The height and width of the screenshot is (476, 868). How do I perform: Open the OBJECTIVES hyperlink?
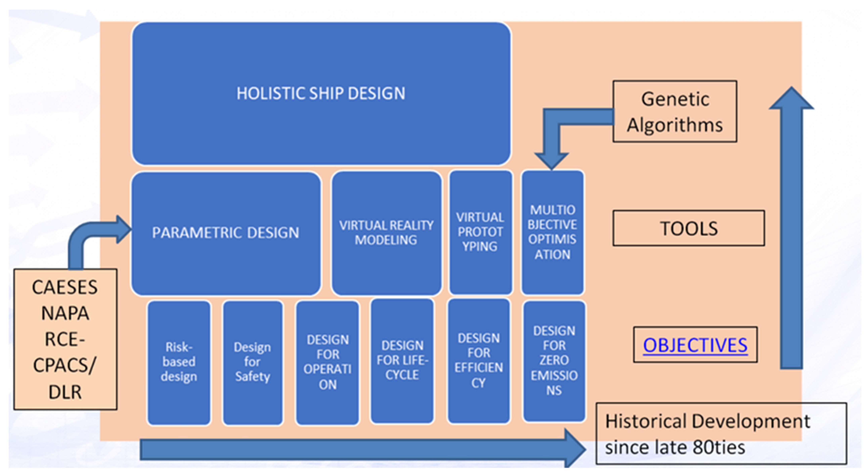click(695, 345)
